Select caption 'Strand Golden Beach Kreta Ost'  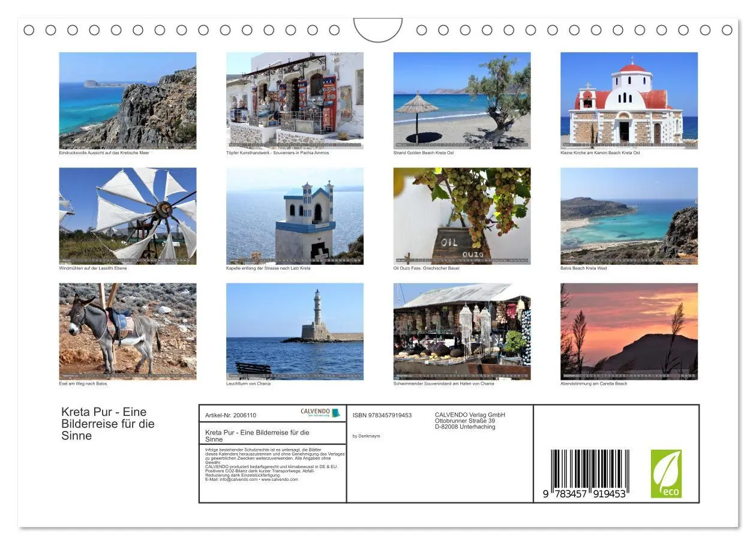click(424, 153)
